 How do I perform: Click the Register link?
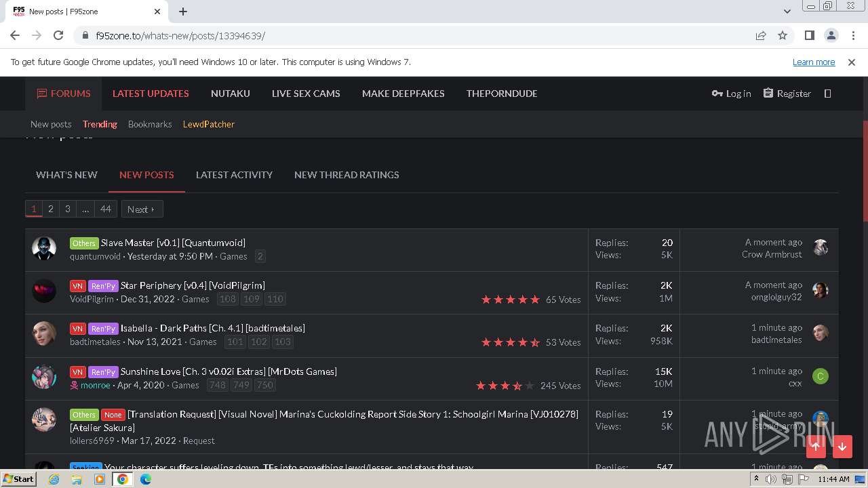click(787, 94)
